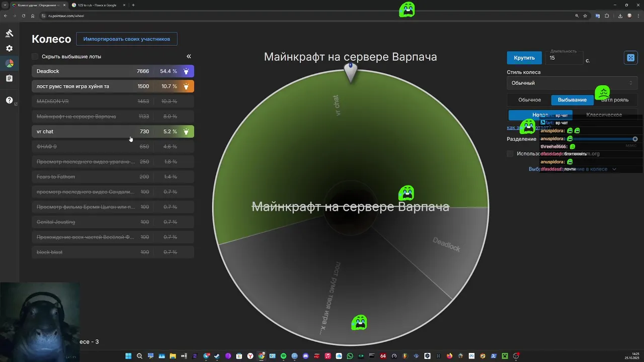Screen dimensions: 644x362
Task: Select the Deadlock lot row
Action: (x=113, y=71)
